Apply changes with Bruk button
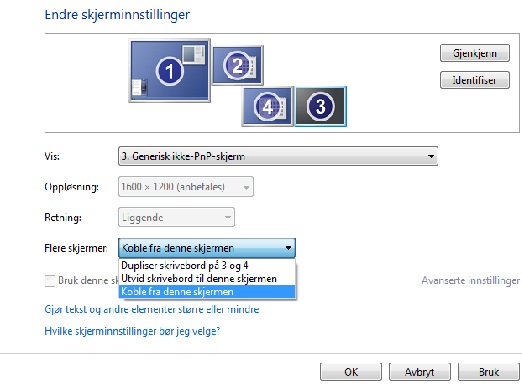This screenshot has height=387, width=522. click(x=489, y=372)
